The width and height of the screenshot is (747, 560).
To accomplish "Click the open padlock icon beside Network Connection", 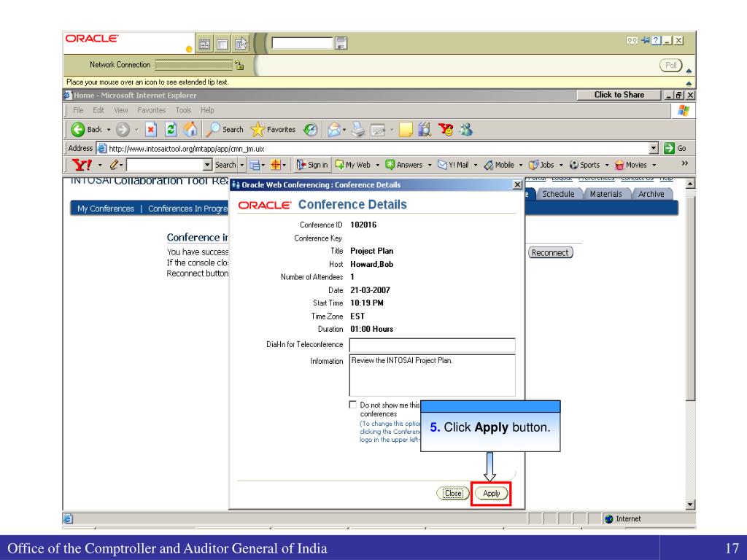I will click(239, 65).
